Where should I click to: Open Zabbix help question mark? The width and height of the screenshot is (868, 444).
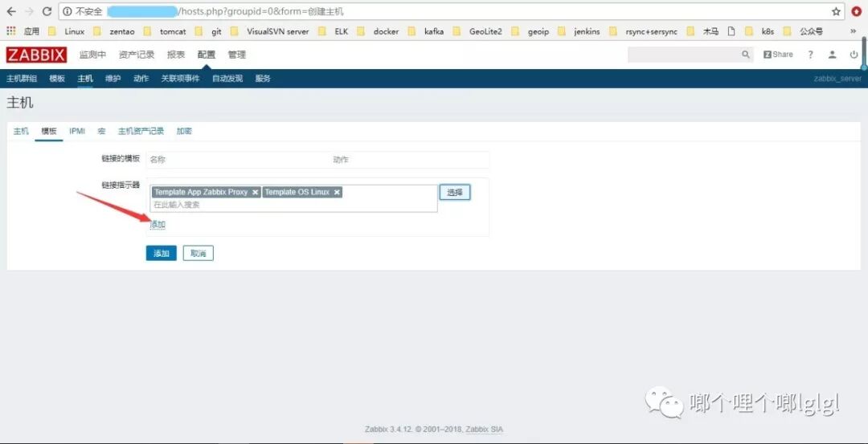[x=810, y=55]
